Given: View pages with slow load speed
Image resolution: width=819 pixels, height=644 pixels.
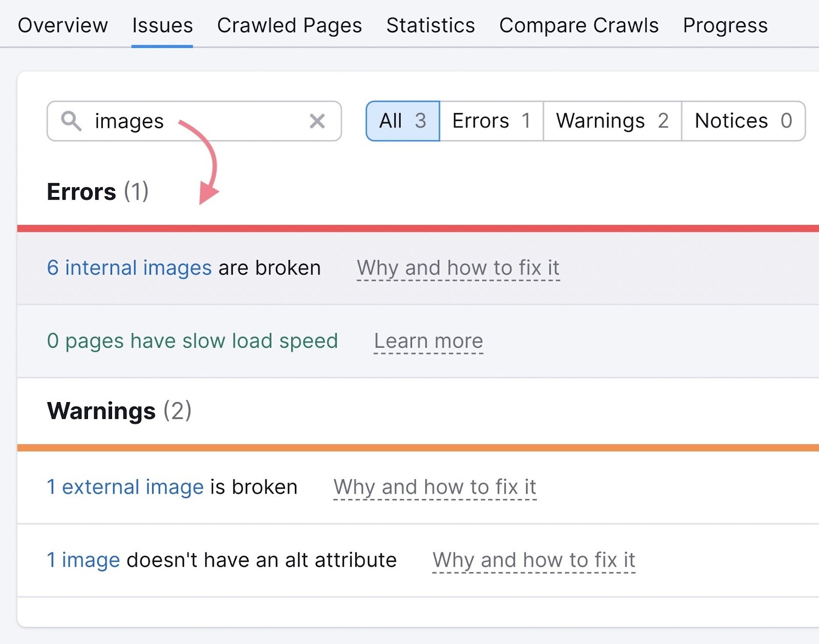Looking at the screenshot, I should point(192,341).
